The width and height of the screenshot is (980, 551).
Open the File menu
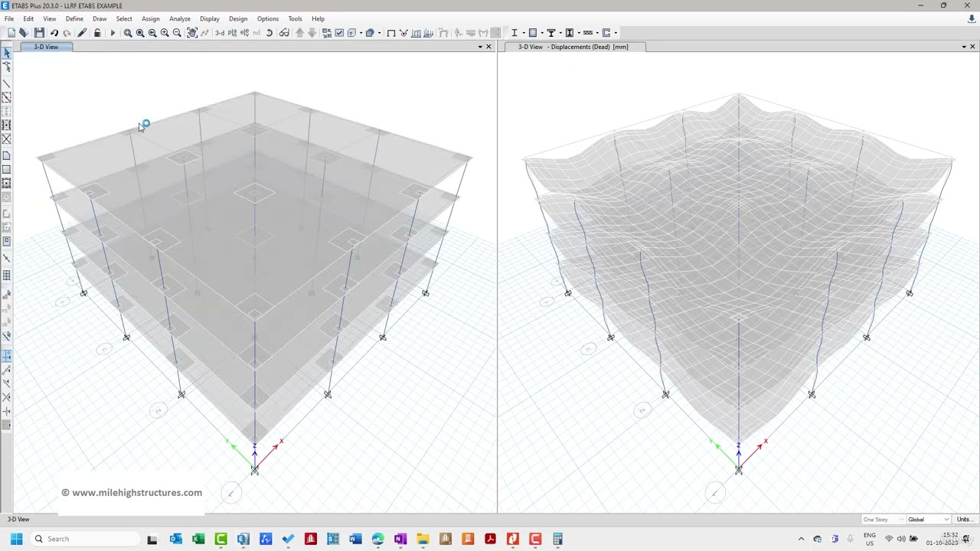tap(9, 18)
